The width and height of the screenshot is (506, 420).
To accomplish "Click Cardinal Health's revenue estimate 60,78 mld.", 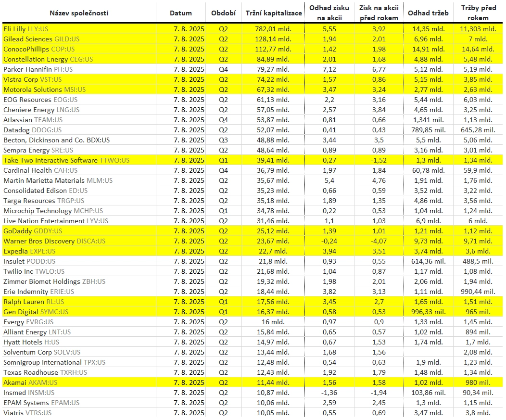I will pyautogui.click(x=428, y=170).
